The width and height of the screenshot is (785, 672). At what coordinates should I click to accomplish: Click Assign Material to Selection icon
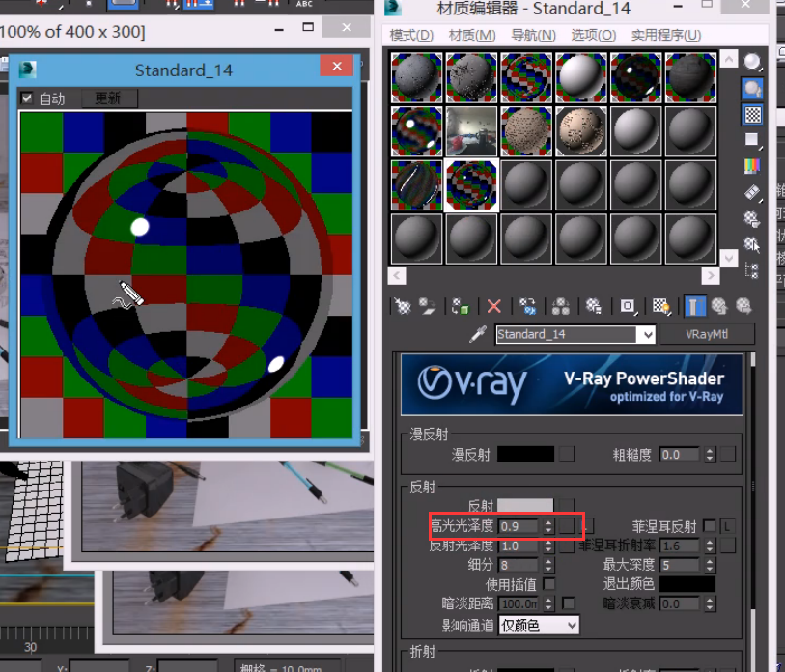point(462,306)
